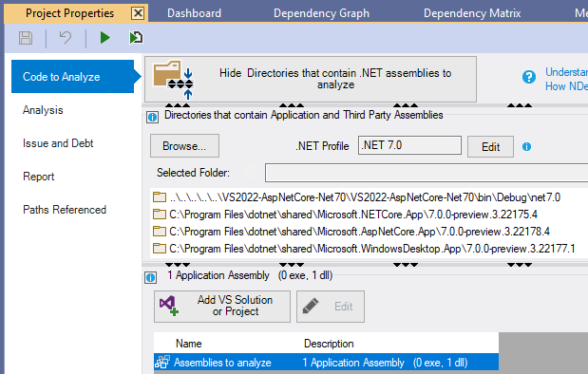Click info icon beside 1 Application Assembly
This screenshot has height=374, width=588.
point(151,278)
